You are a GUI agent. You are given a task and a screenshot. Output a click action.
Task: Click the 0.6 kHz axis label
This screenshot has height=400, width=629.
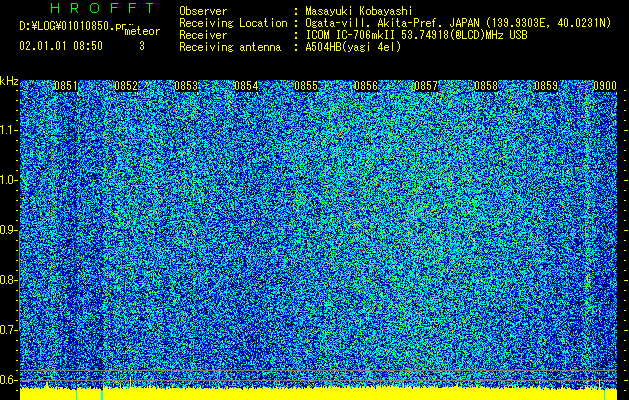(x=9, y=380)
